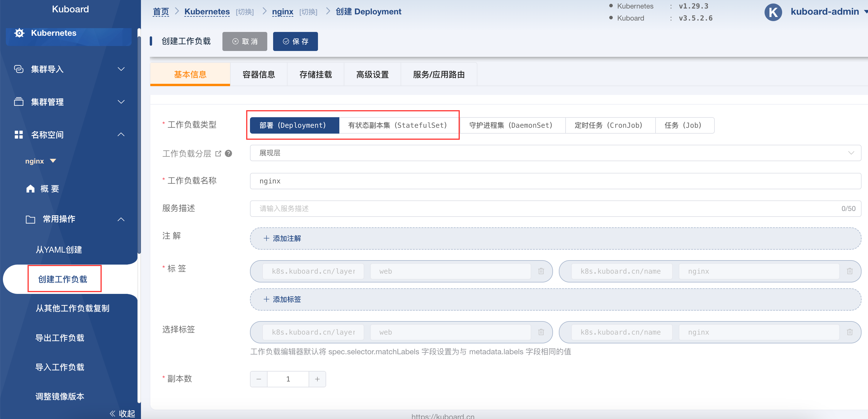Click the help question-mark icon beside 工作负载分层
The height and width of the screenshot is (419, 868).
pos(229,154)
